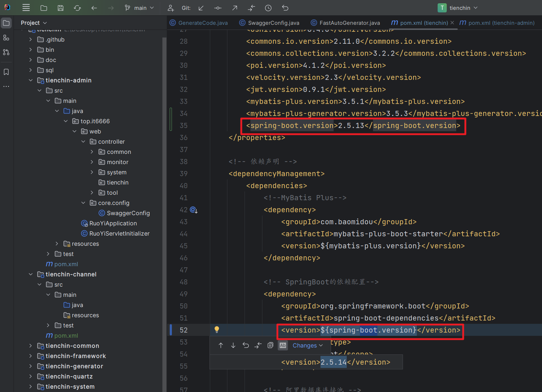
Task: Toggle the Ab word-highlight button in popup
Action: (283, 345)
